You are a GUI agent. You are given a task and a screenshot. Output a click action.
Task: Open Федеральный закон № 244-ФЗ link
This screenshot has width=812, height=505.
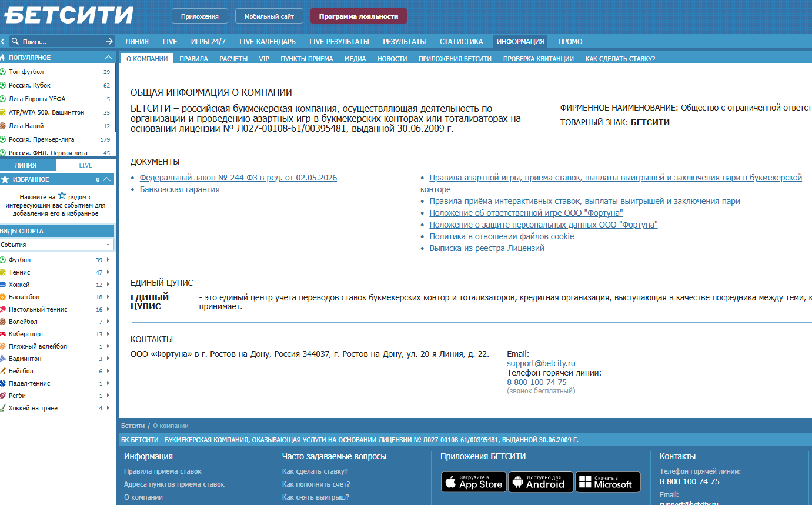[239, 178]
